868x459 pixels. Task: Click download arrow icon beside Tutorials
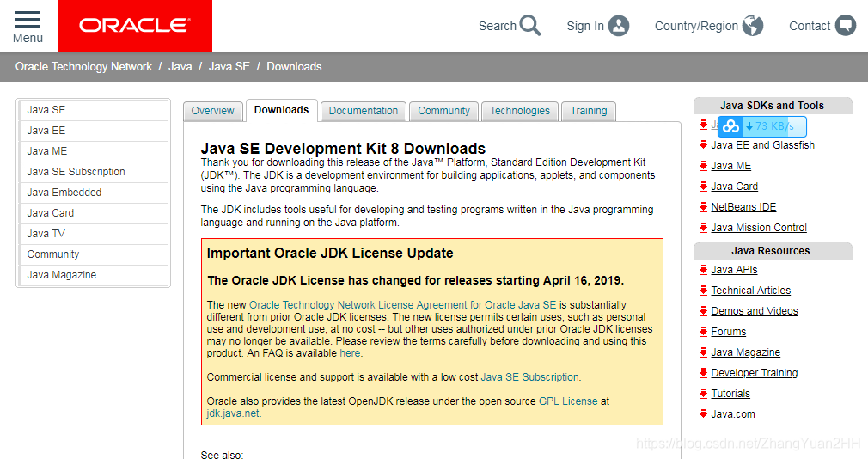pos(703,394)
